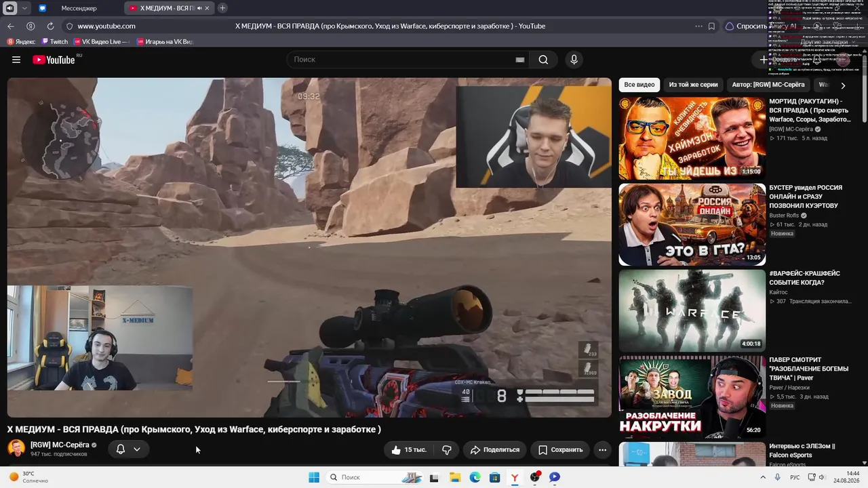Filter by Автор: [RGW] МС-Серёга chip
Viewport: 868px width, 488px height.
[x=768, y=85]
